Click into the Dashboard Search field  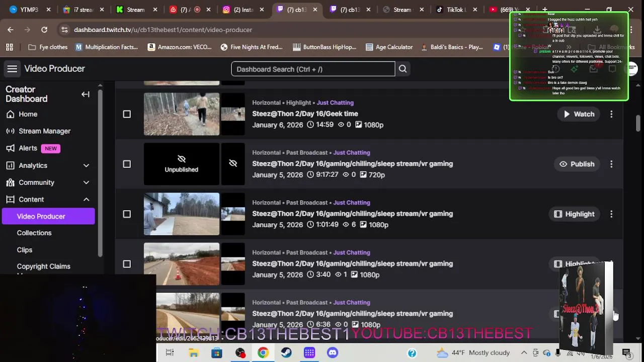313,69
